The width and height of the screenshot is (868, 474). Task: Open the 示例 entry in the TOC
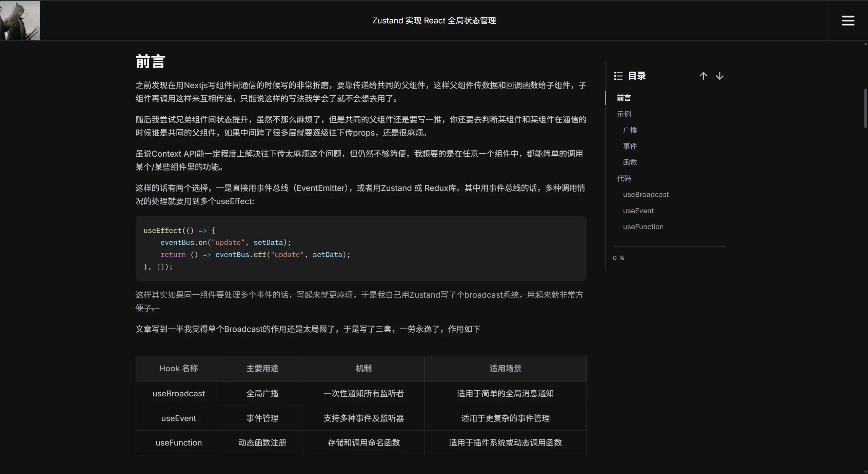[x=624, y=114]
